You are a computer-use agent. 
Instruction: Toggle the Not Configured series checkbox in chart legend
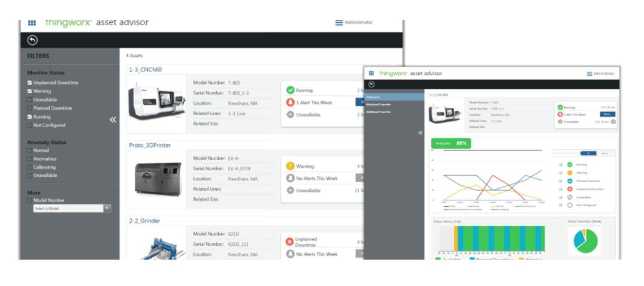click(561, 205)
